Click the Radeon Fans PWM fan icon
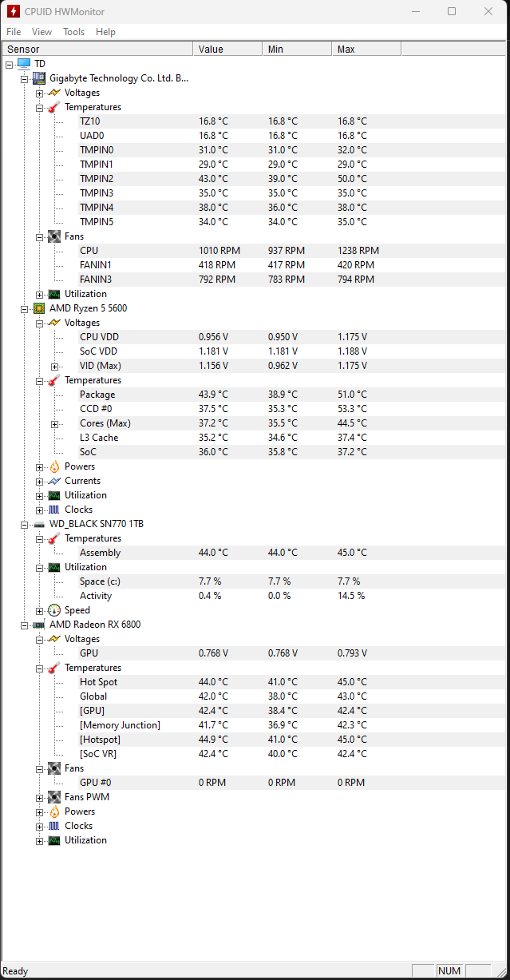The height and width of the screenshot is (980, 510). 53,797
